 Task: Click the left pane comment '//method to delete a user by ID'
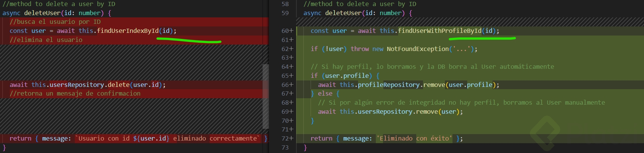[x=59, y=4]
